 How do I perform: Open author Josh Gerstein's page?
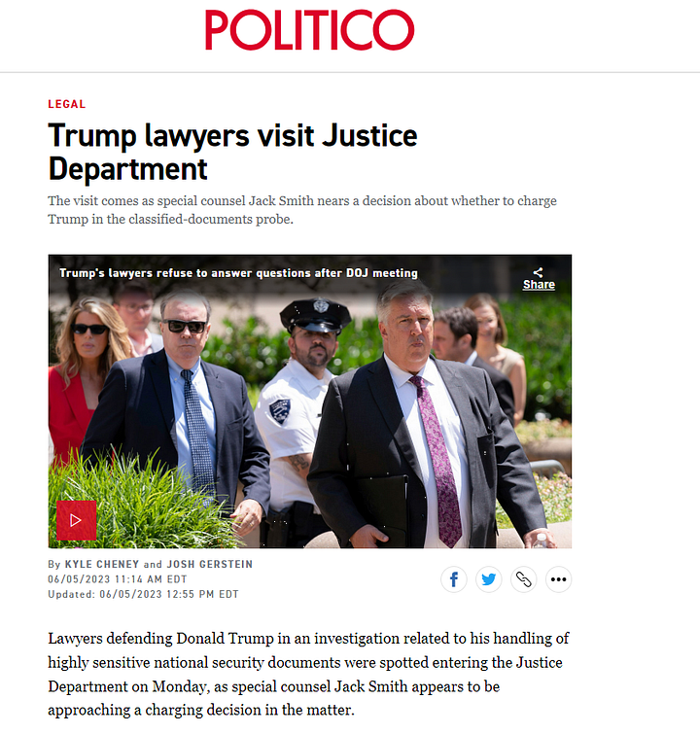(x=210, y=564)
